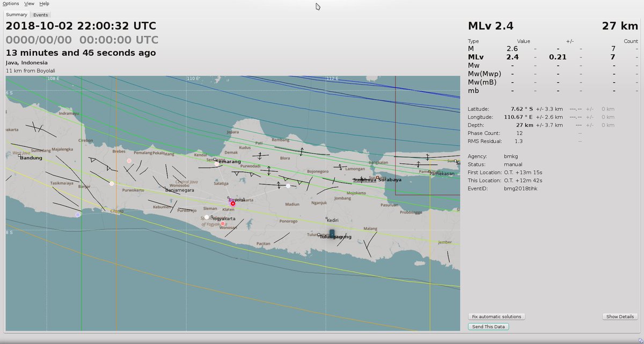Click the orange station marker at Surabaya
Viewport: 644px width, 344px height.
(x=378, y=177)
